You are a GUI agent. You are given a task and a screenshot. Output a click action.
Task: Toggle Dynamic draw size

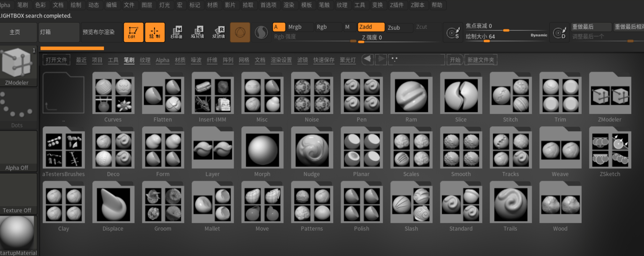539,35
